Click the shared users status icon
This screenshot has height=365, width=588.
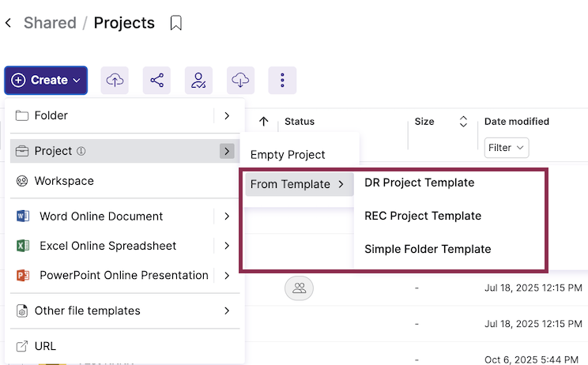click(300, 288)
